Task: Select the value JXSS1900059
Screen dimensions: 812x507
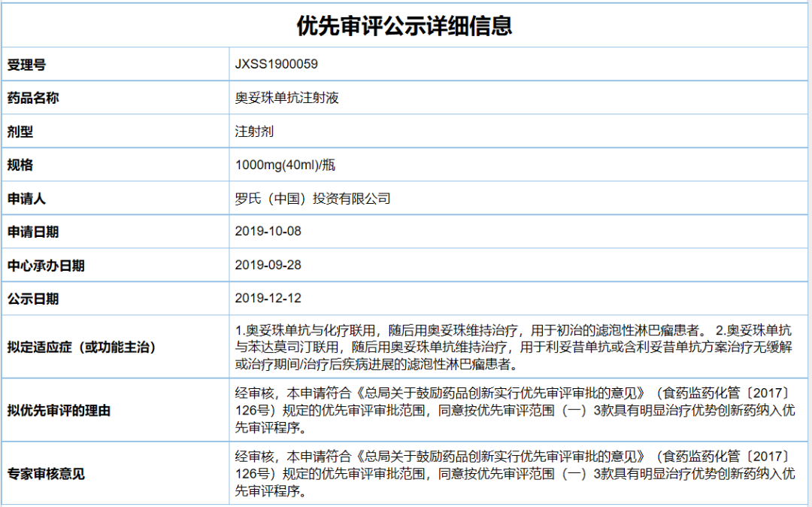Action: pos(277,64)
